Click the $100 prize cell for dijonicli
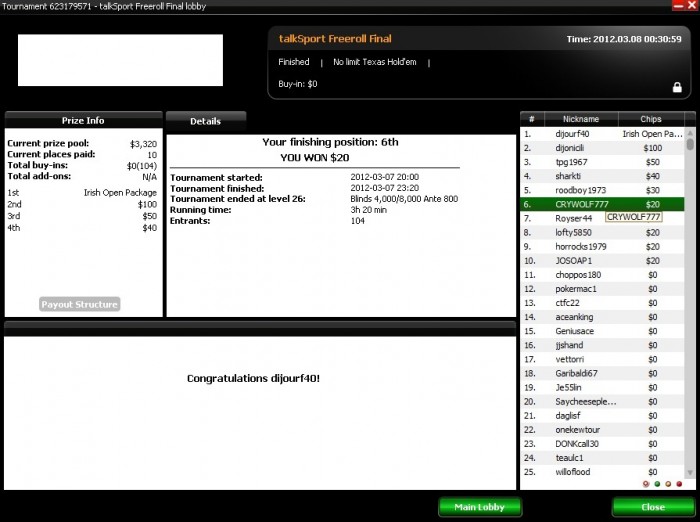This screenshot has height=522, width=700. click(653, 148)
